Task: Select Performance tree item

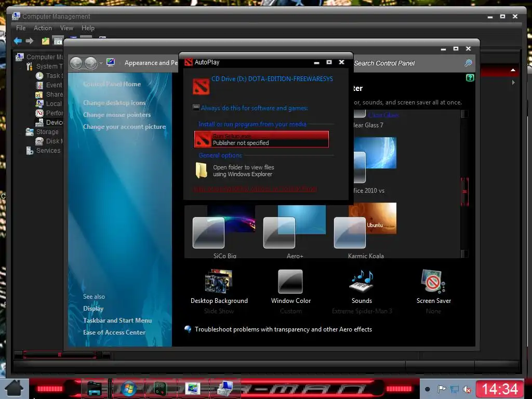Action: (54, 113)
